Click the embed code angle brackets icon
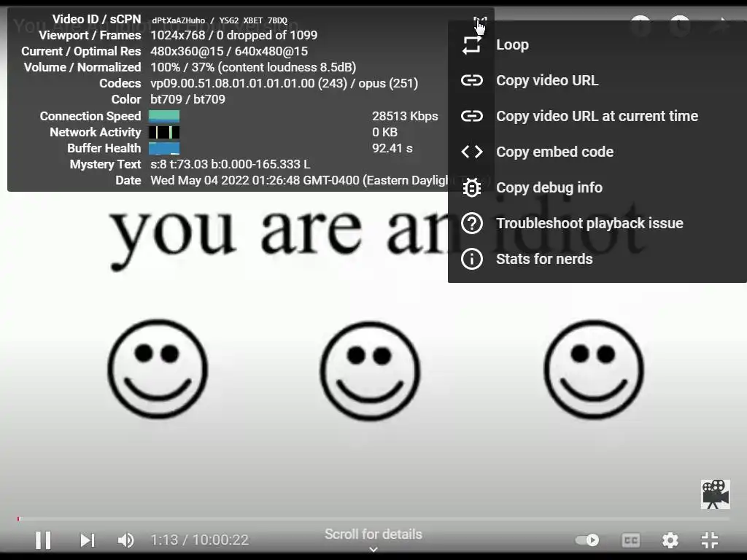747x560 pixels. (x=472, y=152)
